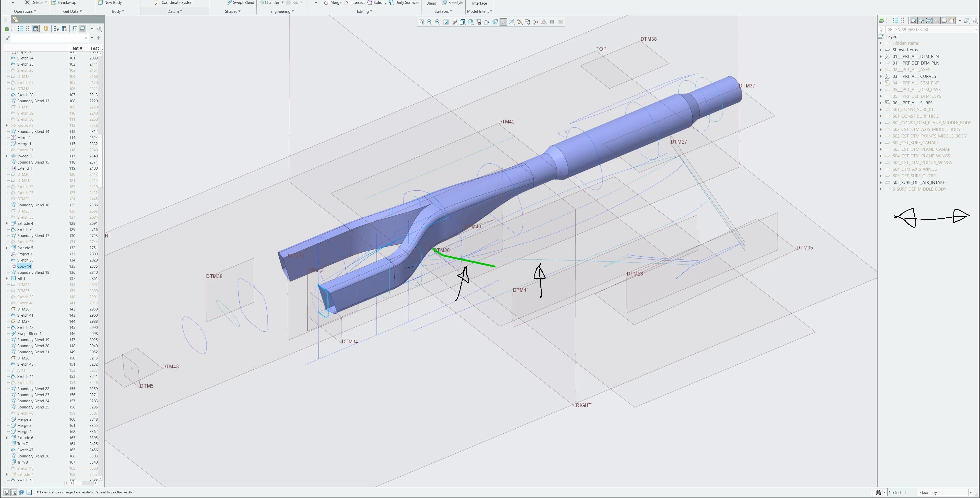
Task: Click the Refit zoom icon in graphics toolbar
Action: coord(421,22)
